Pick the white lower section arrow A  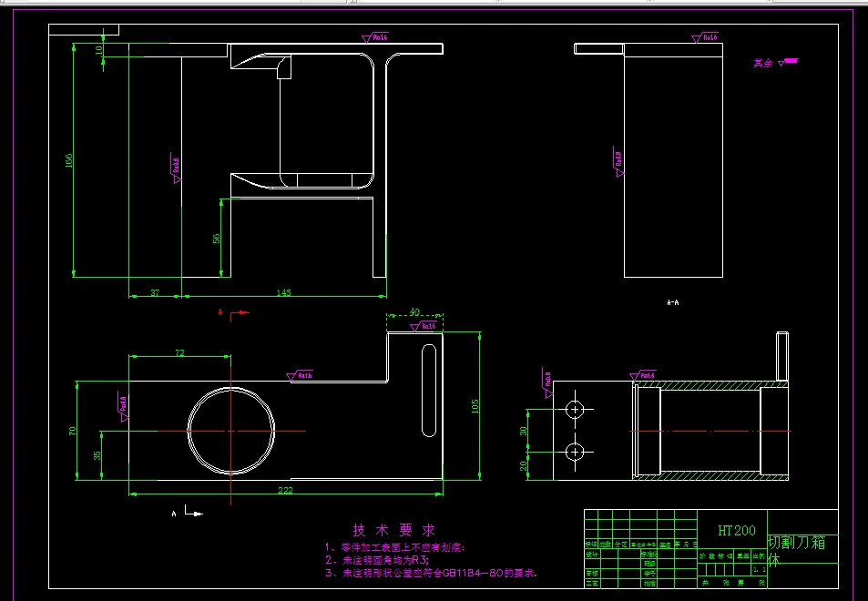click(x=187, y=512)
